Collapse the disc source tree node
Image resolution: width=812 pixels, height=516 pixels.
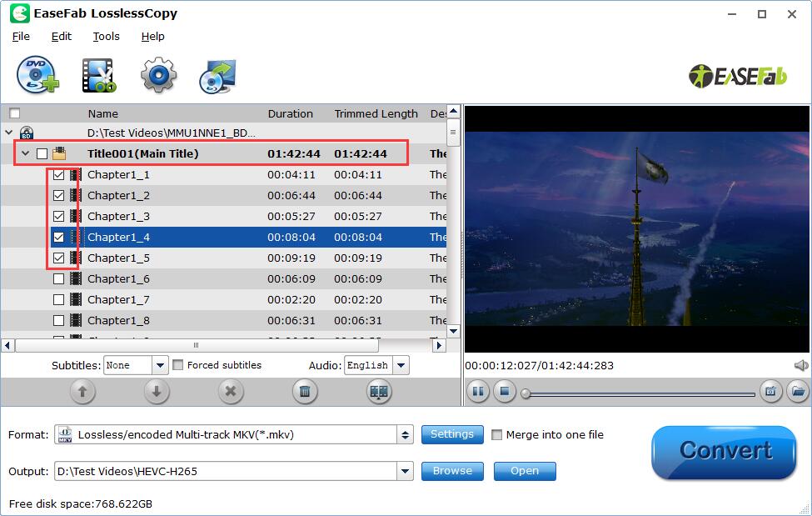click(9, 133)
